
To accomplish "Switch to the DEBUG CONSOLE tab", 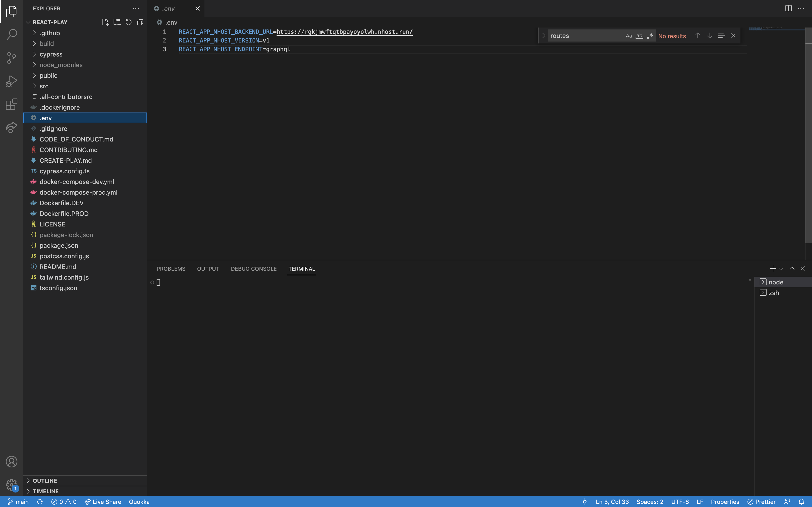I will (254, 268).
